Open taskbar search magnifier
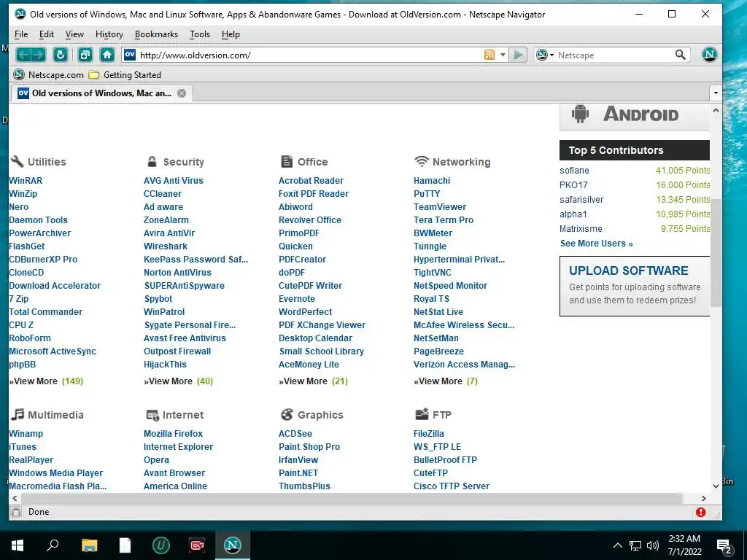The image size is (747, 560). (53, 545)
